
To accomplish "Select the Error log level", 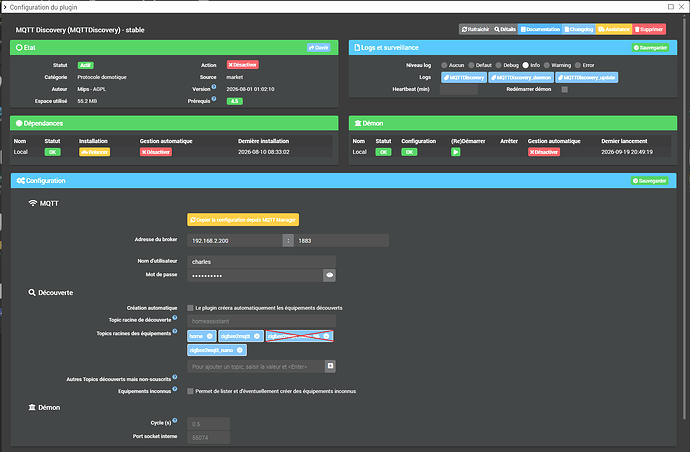I will (x=578, y=65).
